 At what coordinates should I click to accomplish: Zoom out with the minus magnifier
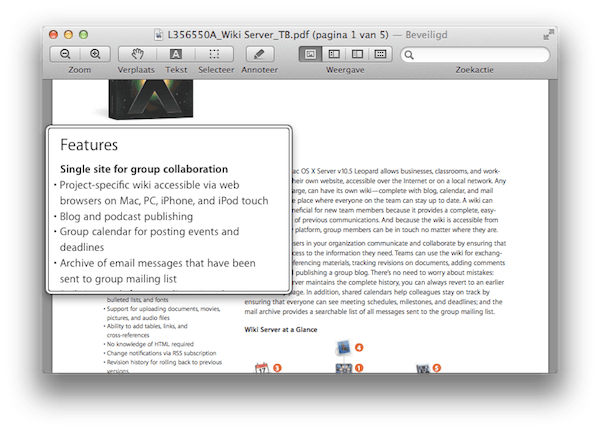65,54
